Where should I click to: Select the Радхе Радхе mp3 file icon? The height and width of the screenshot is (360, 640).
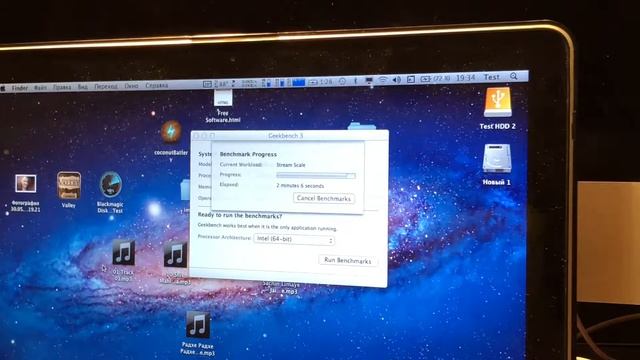pos(198,324)
